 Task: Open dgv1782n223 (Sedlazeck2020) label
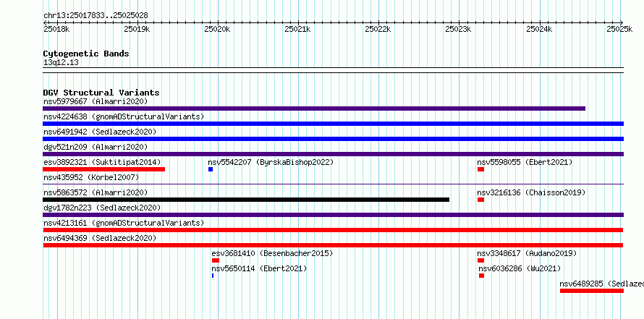click(102, 208)
